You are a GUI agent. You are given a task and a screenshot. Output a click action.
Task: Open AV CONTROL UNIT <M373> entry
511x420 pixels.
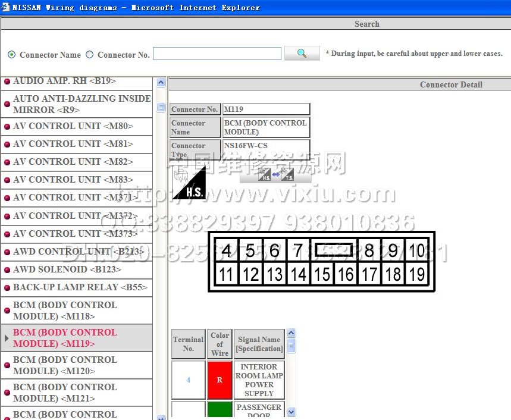pos(77,234)
